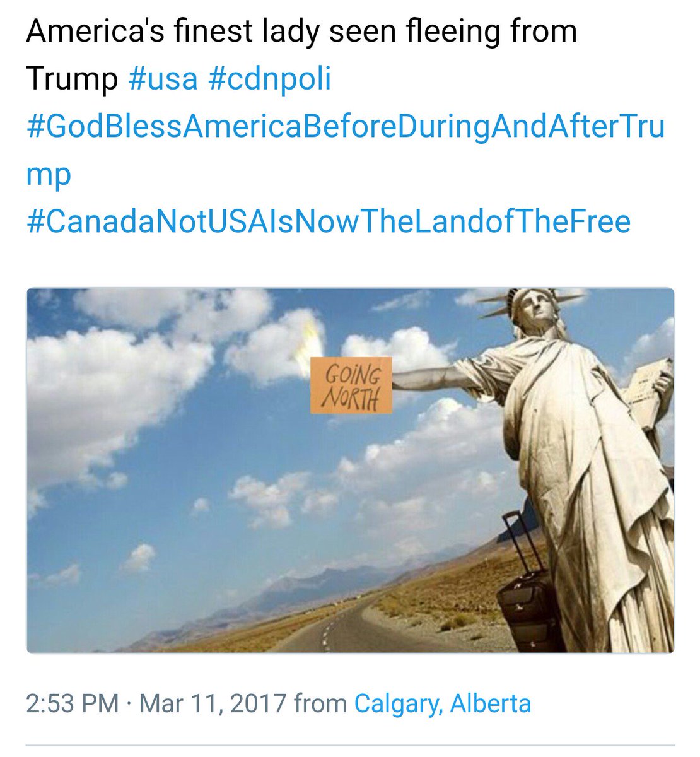Tap the #CanadaNotUSAIsNowTheLandofTheFree hashtag

point(329,221)
